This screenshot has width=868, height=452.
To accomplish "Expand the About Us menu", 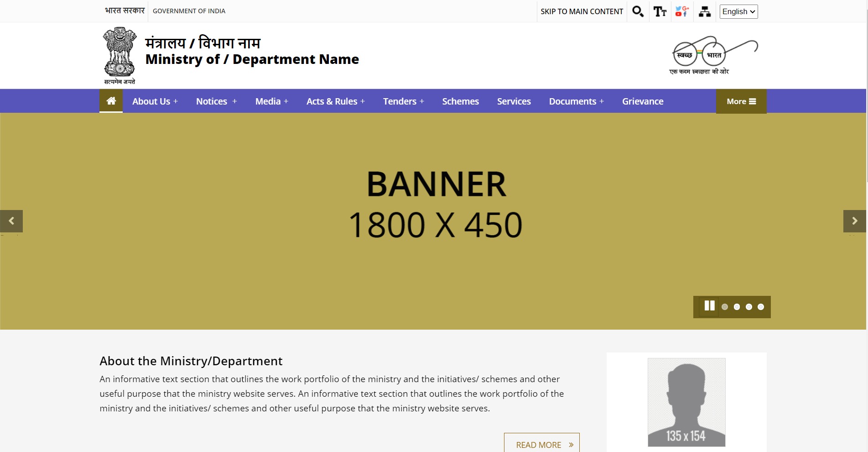I will 155,101.
